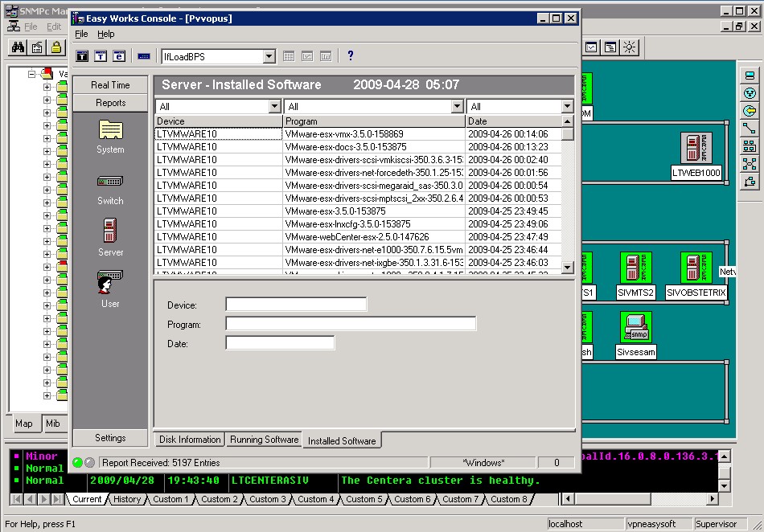The width and height of the screenshot is (764, 532).
Task: Sort by the Device column header
Action: click(218, 121)
